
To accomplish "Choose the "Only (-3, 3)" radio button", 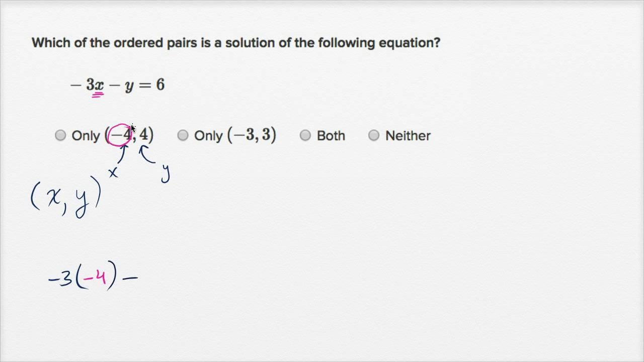I will tap(183, 135).
